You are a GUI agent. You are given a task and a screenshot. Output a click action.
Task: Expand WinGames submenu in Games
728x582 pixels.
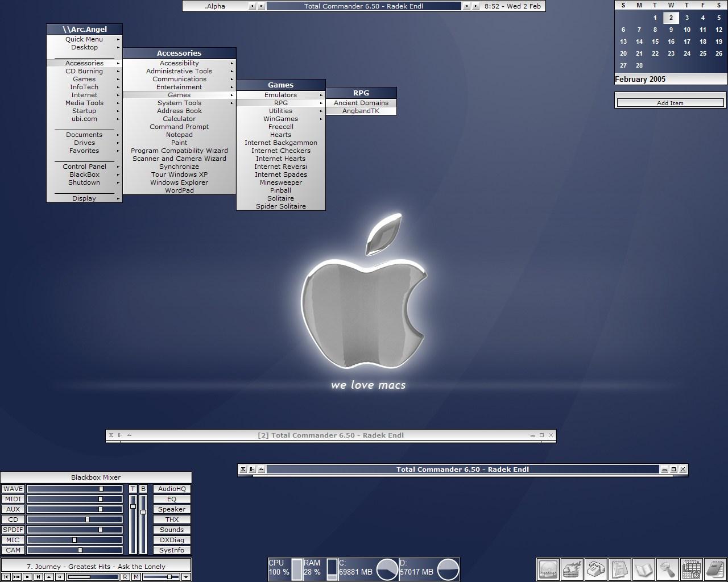[280, 119]
